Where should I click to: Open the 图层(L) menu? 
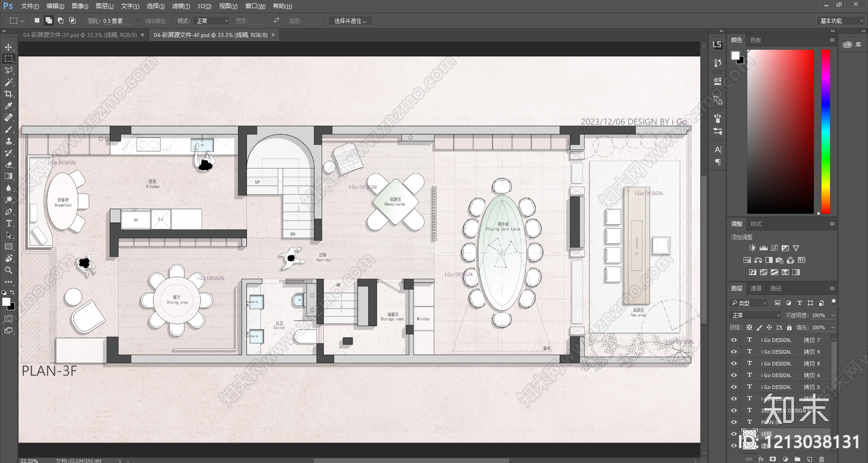pyautogui.click(x=104, y=6)
